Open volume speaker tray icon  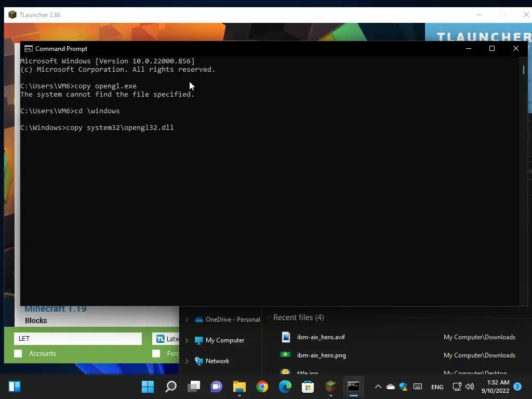(470, 387)
